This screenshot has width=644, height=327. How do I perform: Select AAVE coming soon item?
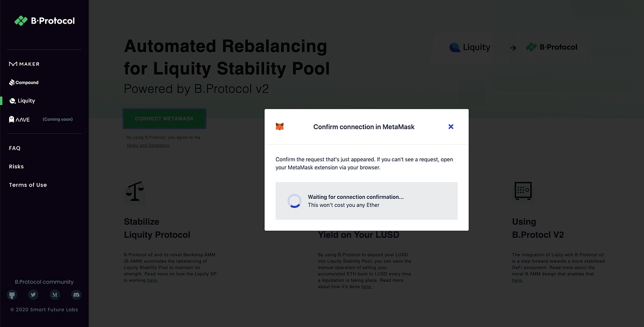pyautogui.click(x=40, y=120)
